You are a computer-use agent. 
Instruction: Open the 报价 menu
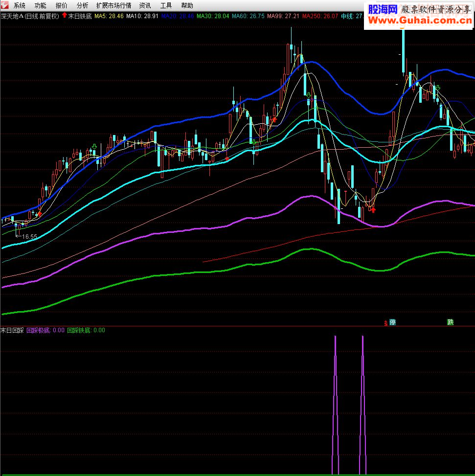[61, 5]
